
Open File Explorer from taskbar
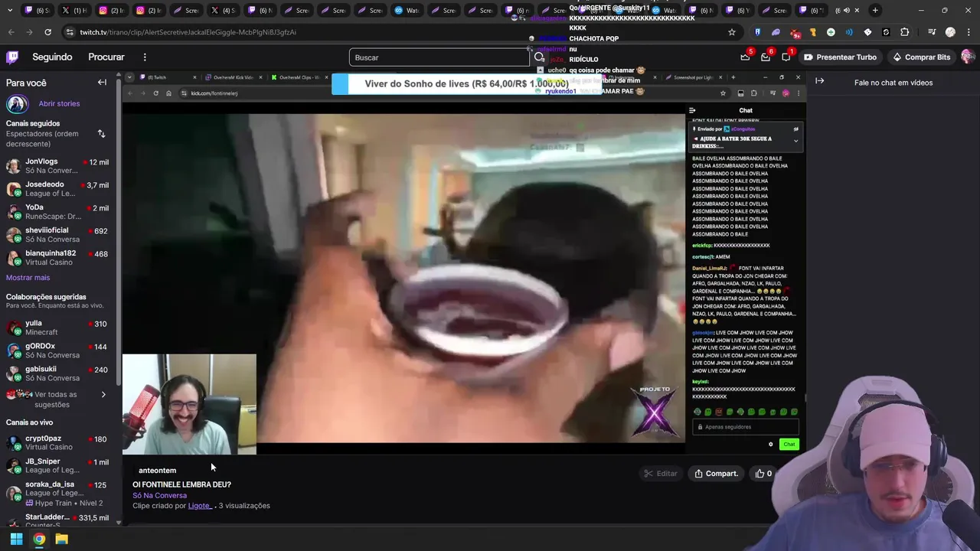coord(62,539)
